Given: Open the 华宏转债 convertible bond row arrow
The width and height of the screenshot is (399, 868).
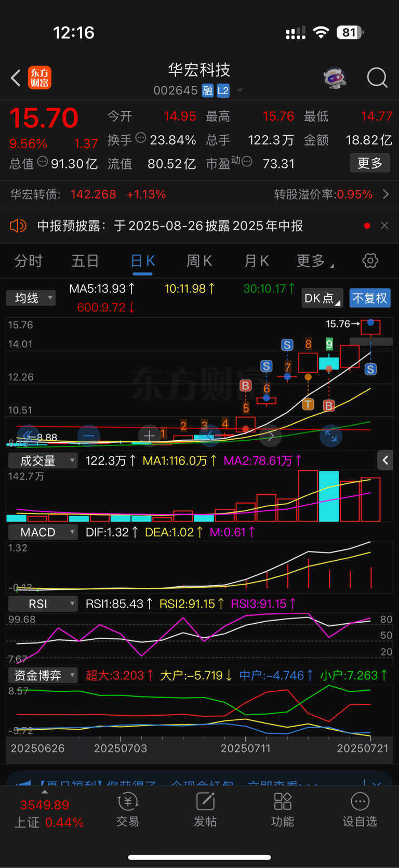Looking at the screenshot, I should (385, 194).
